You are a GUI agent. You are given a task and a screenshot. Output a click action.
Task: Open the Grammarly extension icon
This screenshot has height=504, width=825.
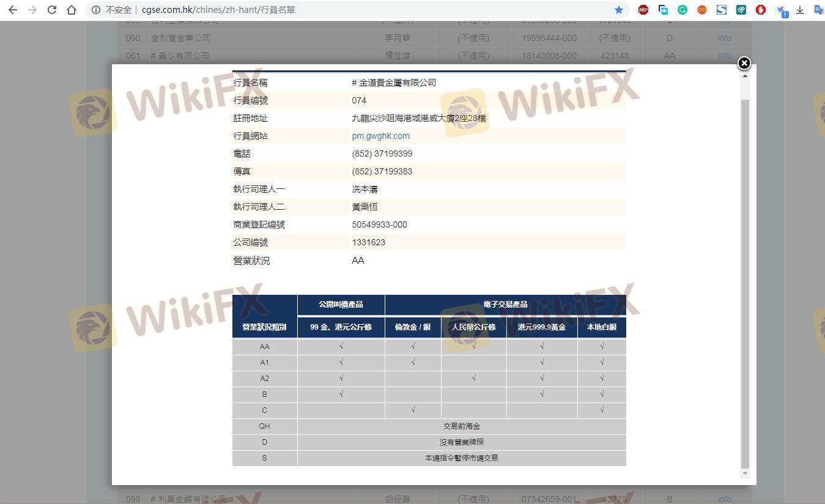point(683,10)
